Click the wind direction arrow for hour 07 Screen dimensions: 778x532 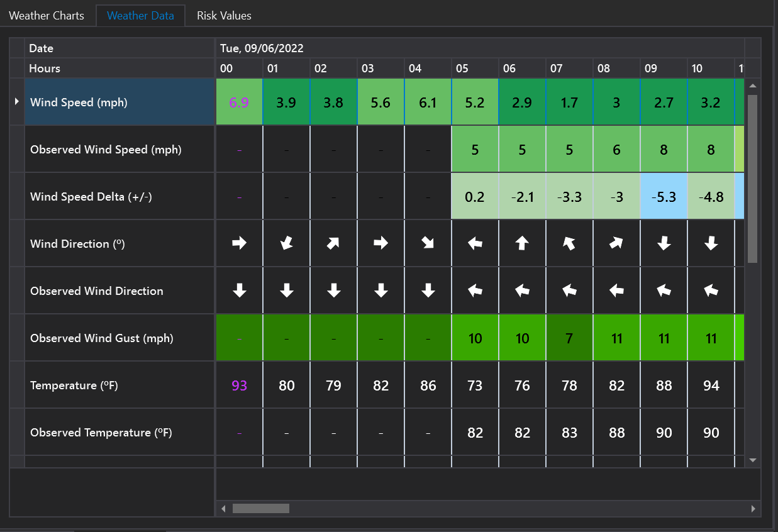(569, 243)
